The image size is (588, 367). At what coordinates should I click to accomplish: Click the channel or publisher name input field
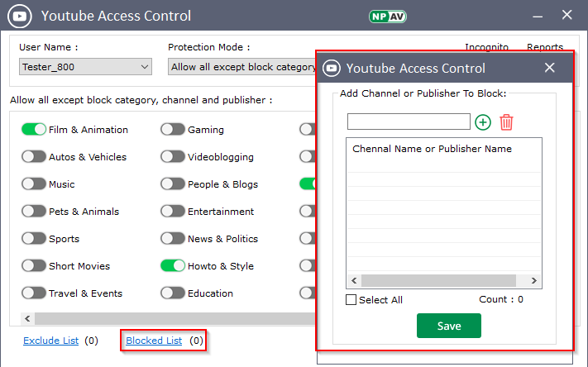click(x=409, y=122)
